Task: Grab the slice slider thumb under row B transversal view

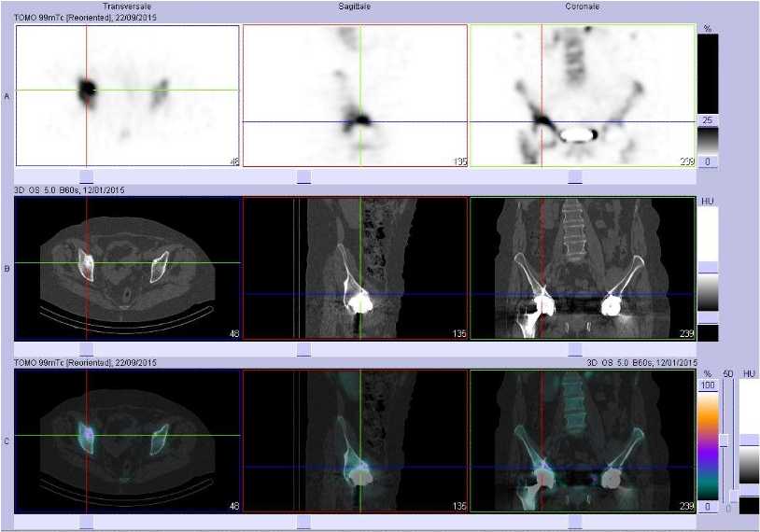Action: tap(86, 350)
